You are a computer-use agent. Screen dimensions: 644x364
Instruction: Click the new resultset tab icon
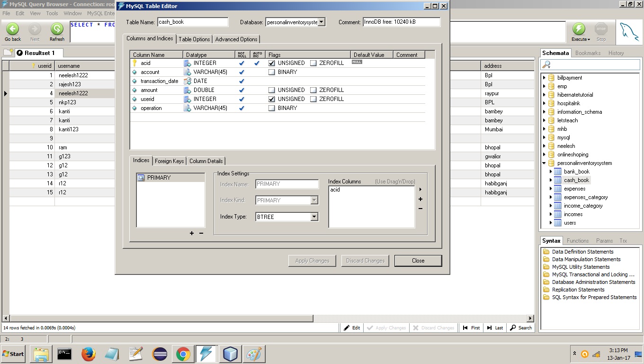coord(8,53)
